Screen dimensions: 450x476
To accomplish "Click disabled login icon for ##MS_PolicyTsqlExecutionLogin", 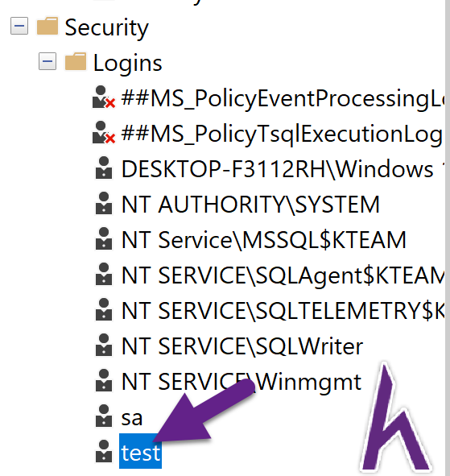I will pyautogui.click(x=104, y=132).
